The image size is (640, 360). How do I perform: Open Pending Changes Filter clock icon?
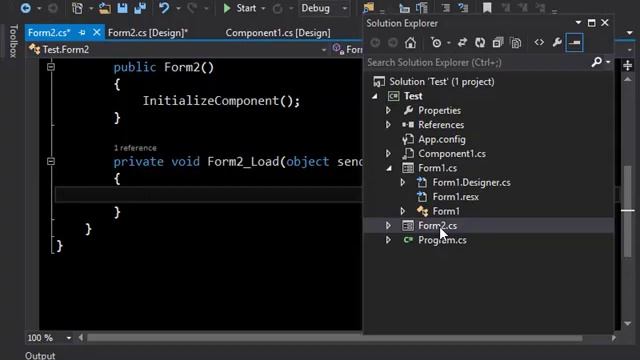coord(436,42)
